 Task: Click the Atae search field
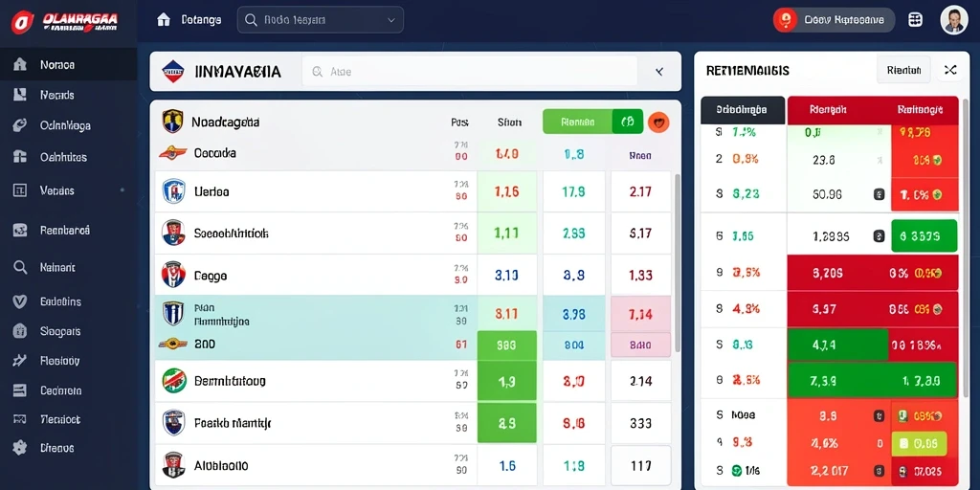(x=469, y=72)
